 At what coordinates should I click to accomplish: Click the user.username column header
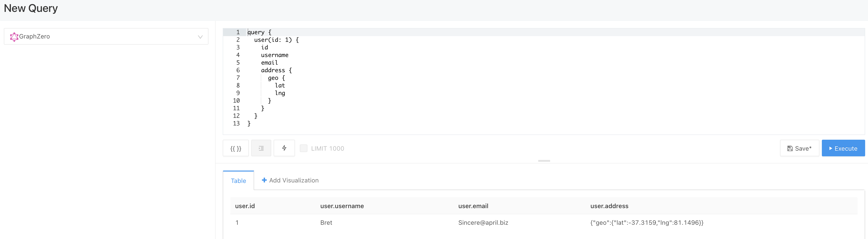(342, 206)
